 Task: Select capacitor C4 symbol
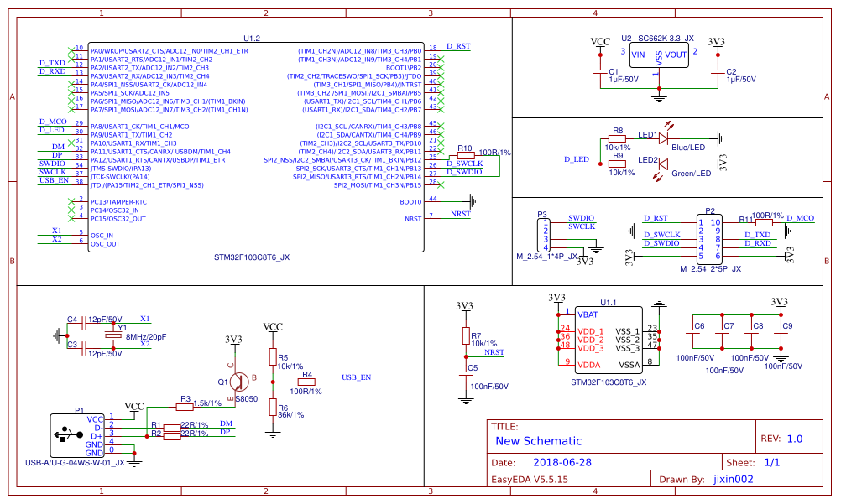(84, 323)
